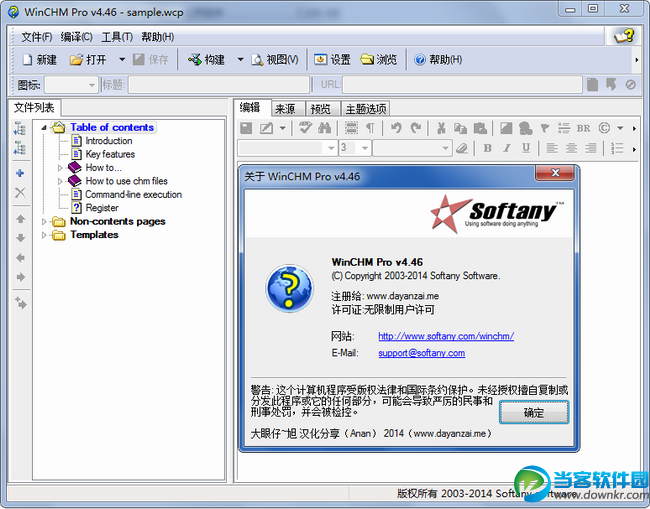
Task: Open the 工具(T) menu
Action: [x=117, y=37]
